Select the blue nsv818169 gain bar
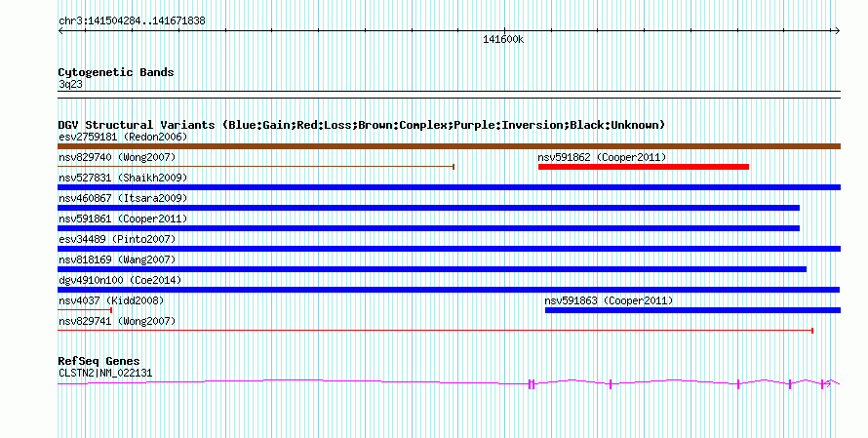The image size is (868, 438). click(432, 269)
